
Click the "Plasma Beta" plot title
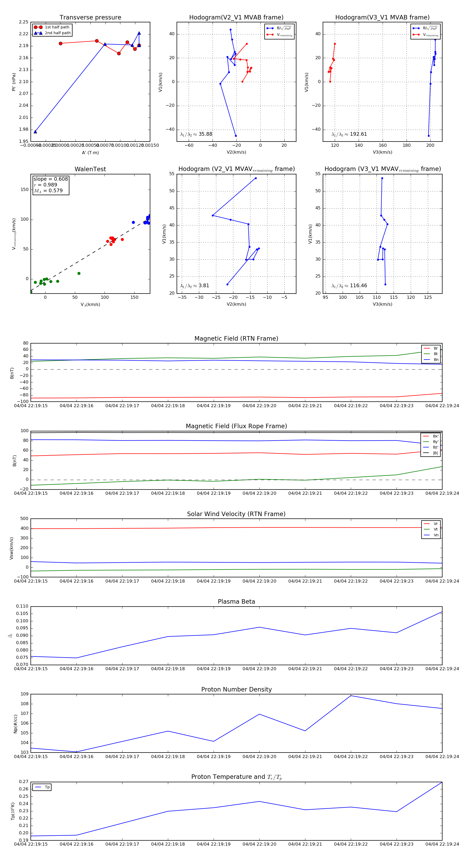tap(236, 602)
